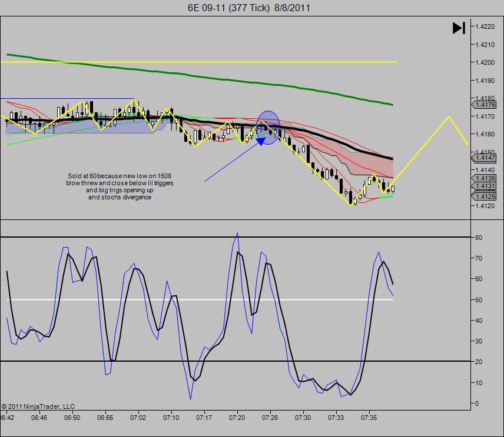Viewport: 504px width, 437px height.
Task: Click the 1.4160 price axis label
Action: 485,134
